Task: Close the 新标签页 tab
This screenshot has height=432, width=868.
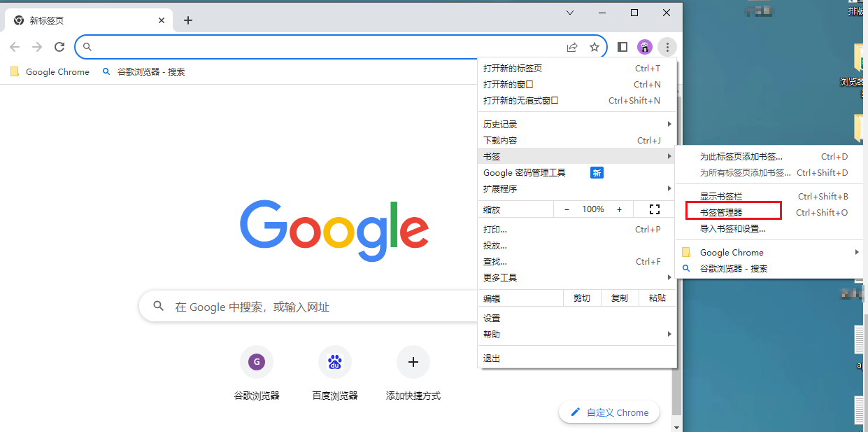Action: [x=162, y=20]
